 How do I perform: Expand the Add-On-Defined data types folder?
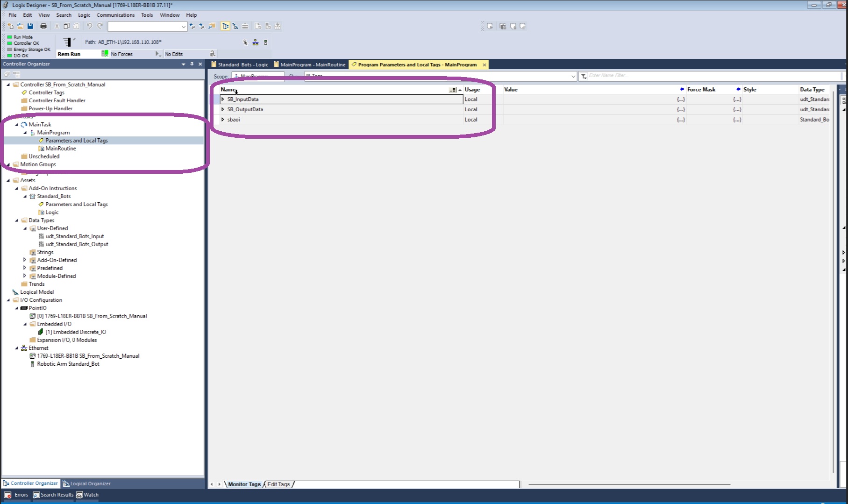click(25, 260)
